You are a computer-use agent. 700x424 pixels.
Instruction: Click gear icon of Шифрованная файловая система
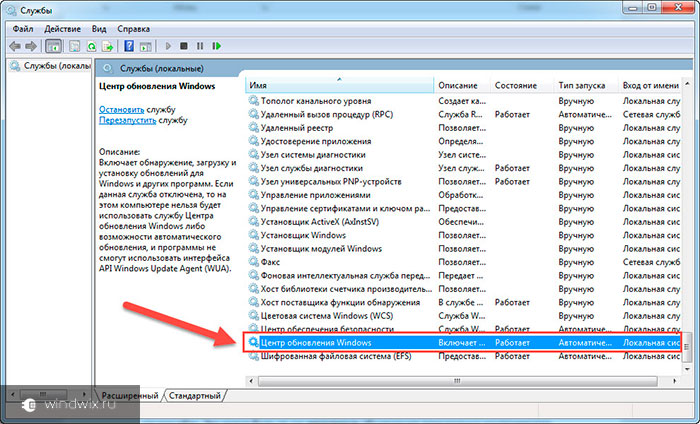(x=254, y=356)
